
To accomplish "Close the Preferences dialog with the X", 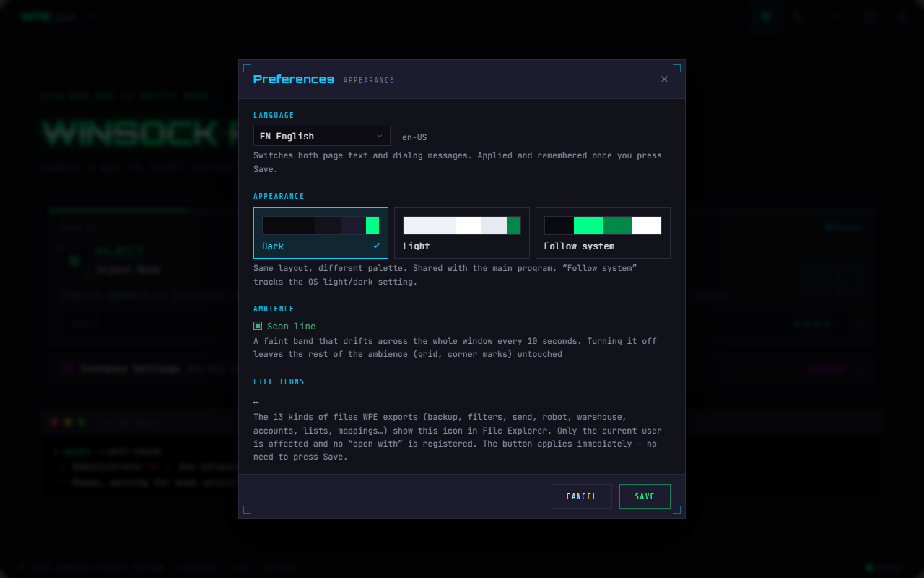I will [664, 79].
